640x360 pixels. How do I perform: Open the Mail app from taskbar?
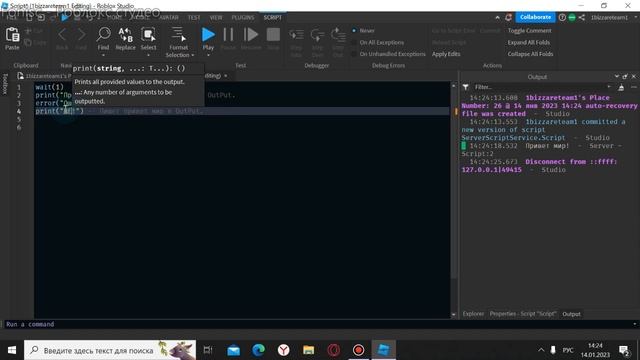(233, 350)
